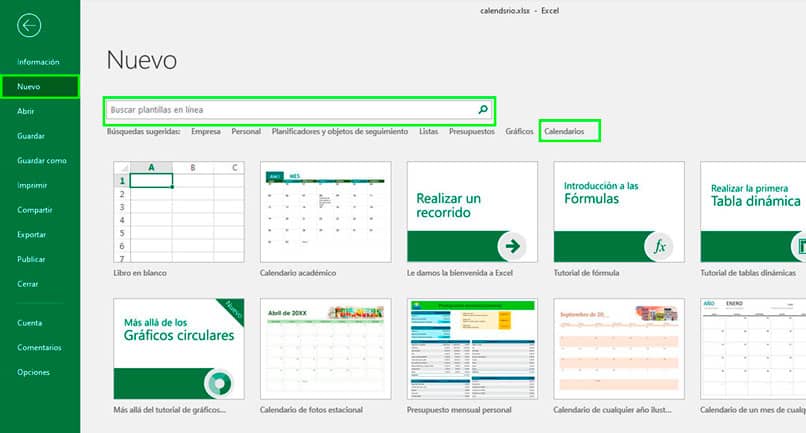Click suggested search Personal
The height and width of the screenshot is (433, 806).
point(246,132)
